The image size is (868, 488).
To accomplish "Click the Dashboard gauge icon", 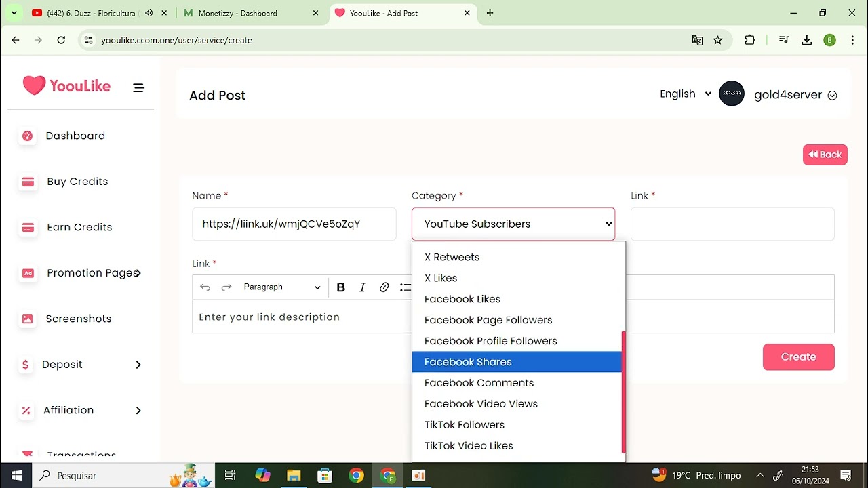I will click(28, 136).
